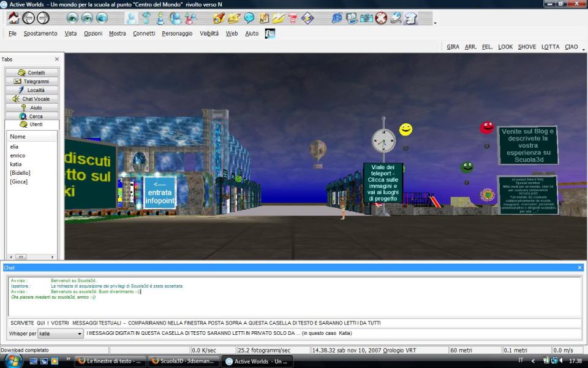Open the Visibilità menu
This screenshot has width=588, height=368.
point(209,33)
